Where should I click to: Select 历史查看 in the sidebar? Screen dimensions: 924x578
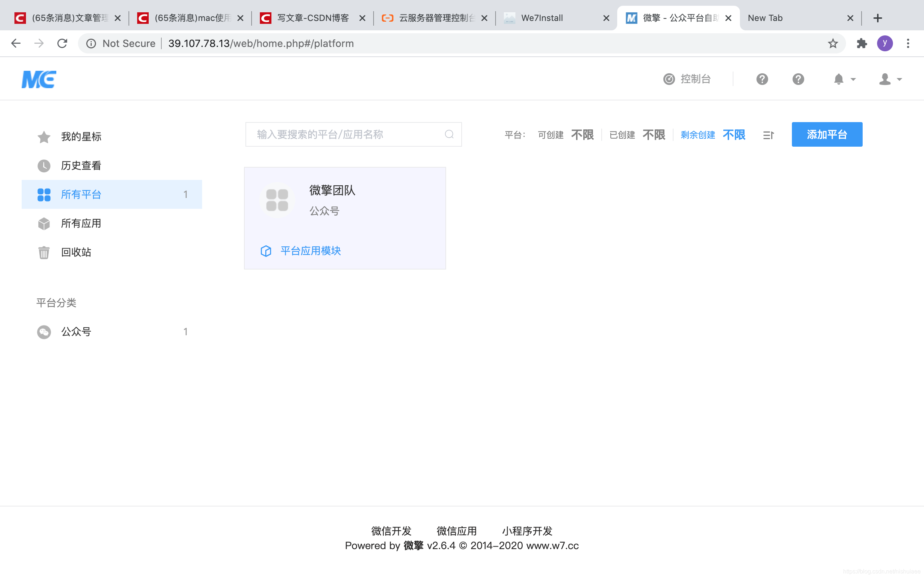112,165
